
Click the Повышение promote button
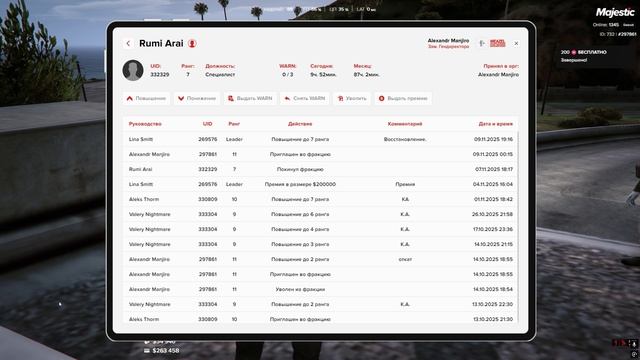pos(146,98)
